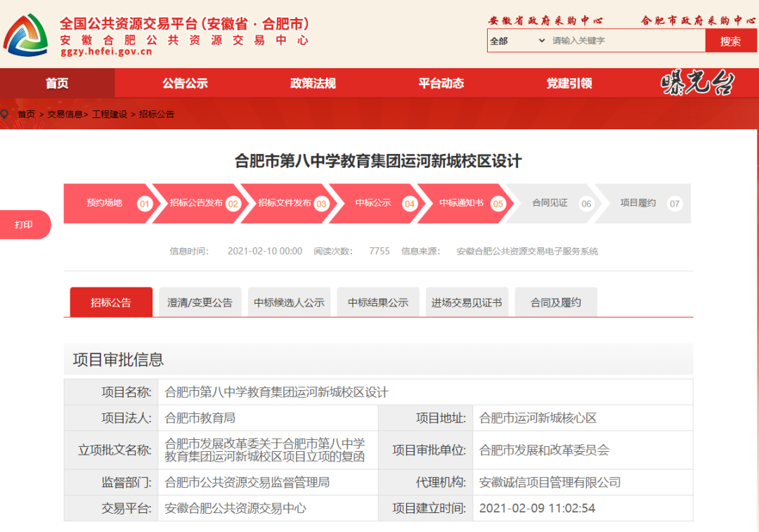Switch to the 中标候选人公示 tab
This screenshot has height=532, width=759.
pyautogui.click(x=289, y=301)
